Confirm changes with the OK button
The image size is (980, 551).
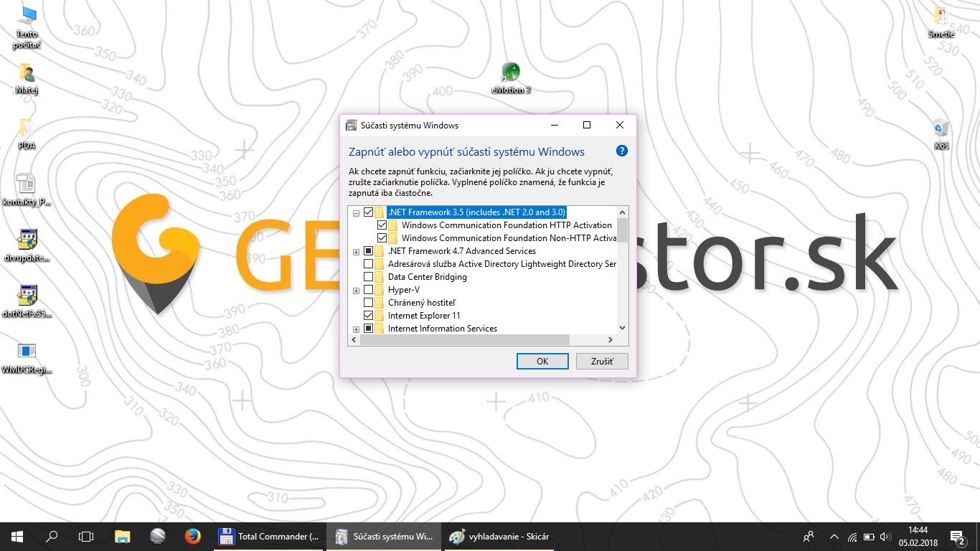click(542, 362)
